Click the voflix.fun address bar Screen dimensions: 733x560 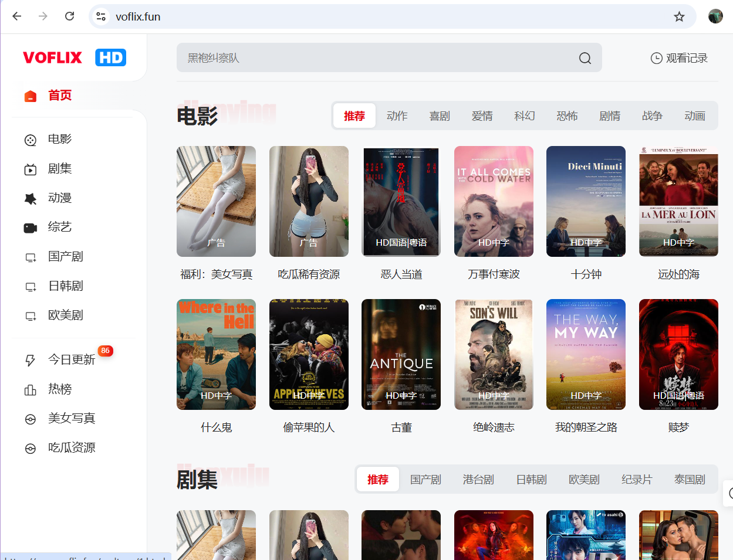[x=392, y=16]
